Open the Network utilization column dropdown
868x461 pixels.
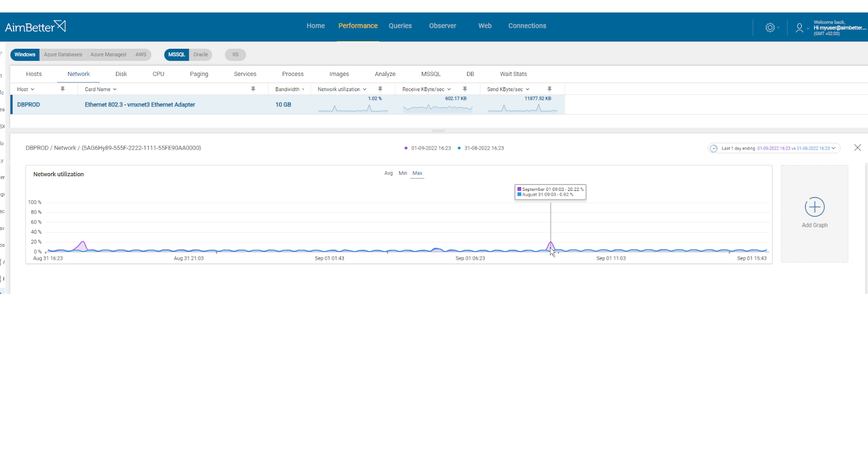coord(365,89)
